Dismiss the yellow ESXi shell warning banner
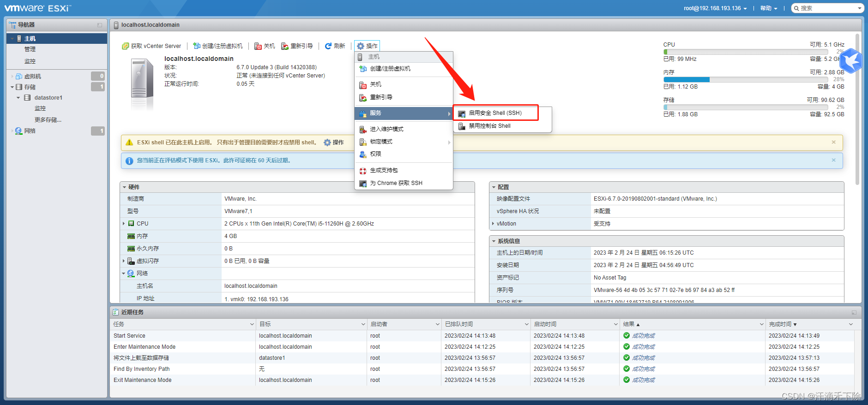 click(834, 142)
